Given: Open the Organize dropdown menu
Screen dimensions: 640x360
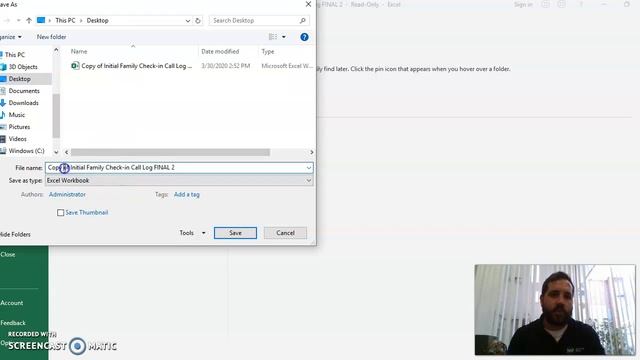Looking at the screenshot, I should 10,37.
